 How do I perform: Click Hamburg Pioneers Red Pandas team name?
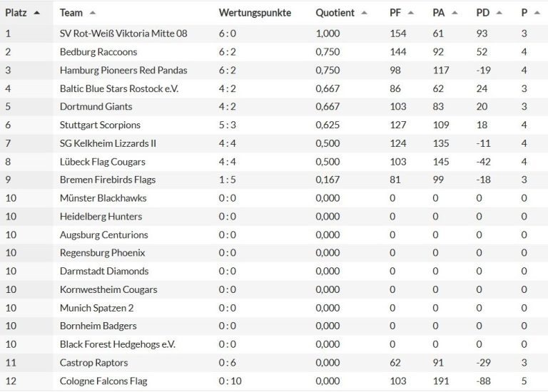pos(123,70)
